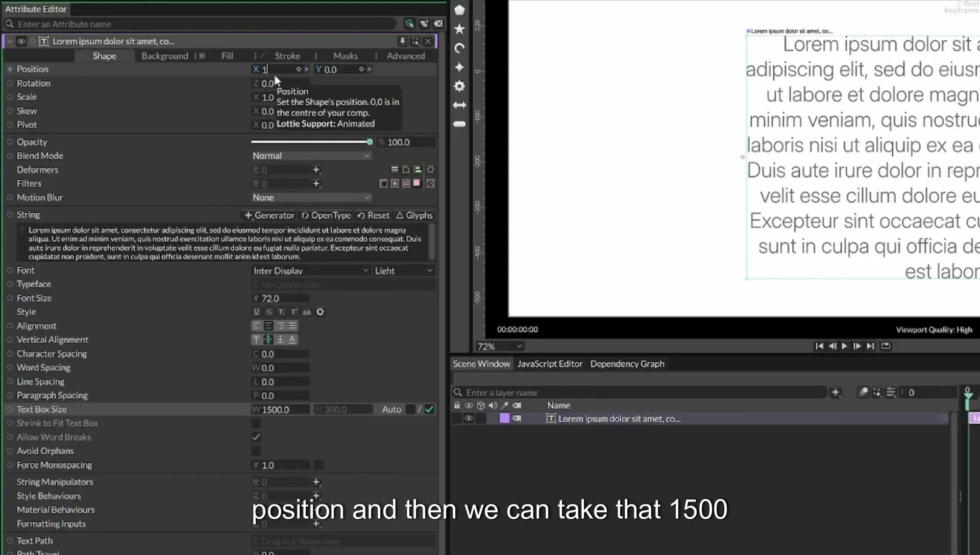
Task: Add a new filter with plus
Action: point(316,184)
